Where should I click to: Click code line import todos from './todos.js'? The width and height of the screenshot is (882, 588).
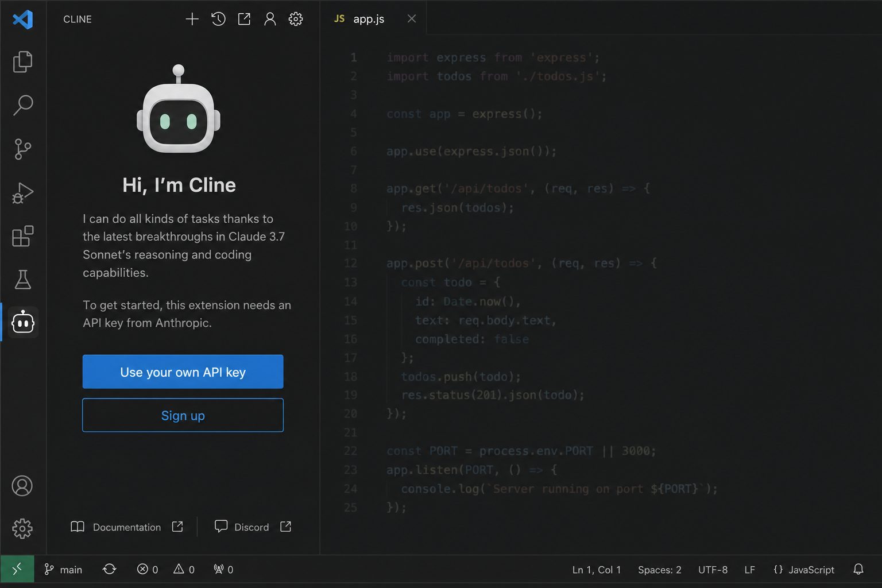(x=497, y=76)
